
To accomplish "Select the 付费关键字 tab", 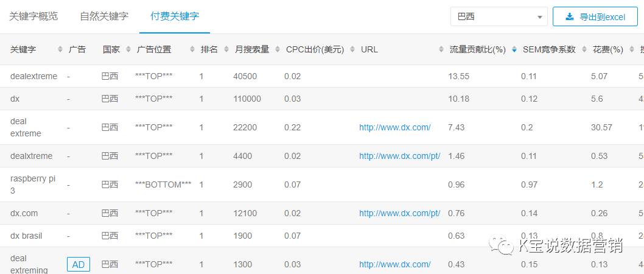I will pos(175,16).
